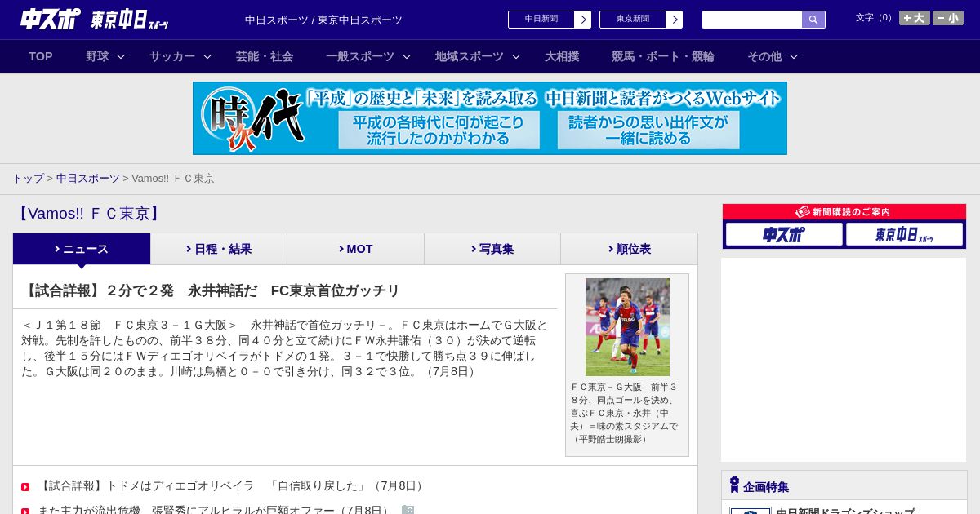980x514 pixels.
Task: Open the 一般スポーツ menu item
Action: 360,56
